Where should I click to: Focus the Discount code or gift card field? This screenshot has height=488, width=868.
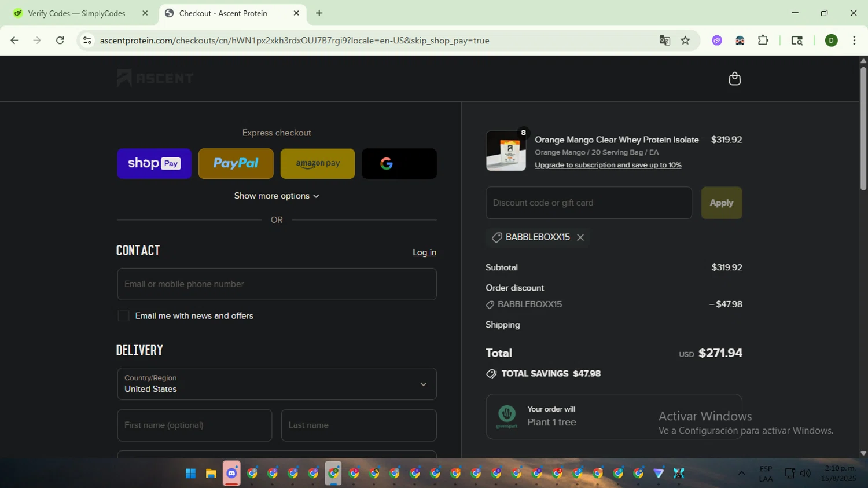(589, 203)
